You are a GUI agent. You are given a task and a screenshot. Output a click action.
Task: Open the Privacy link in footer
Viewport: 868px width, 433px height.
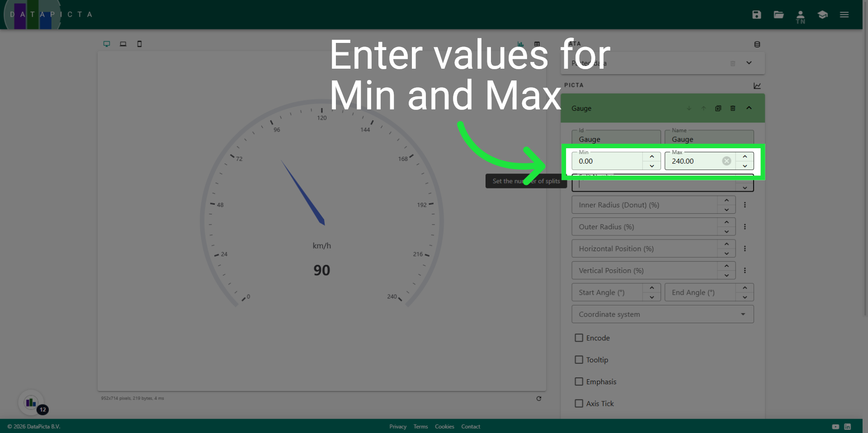pos(398,427)
